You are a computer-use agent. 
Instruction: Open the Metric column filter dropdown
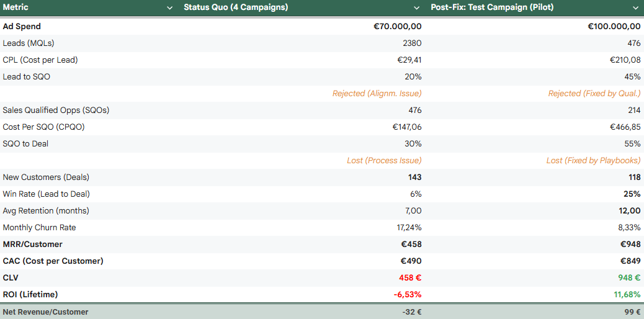(170, 8)
